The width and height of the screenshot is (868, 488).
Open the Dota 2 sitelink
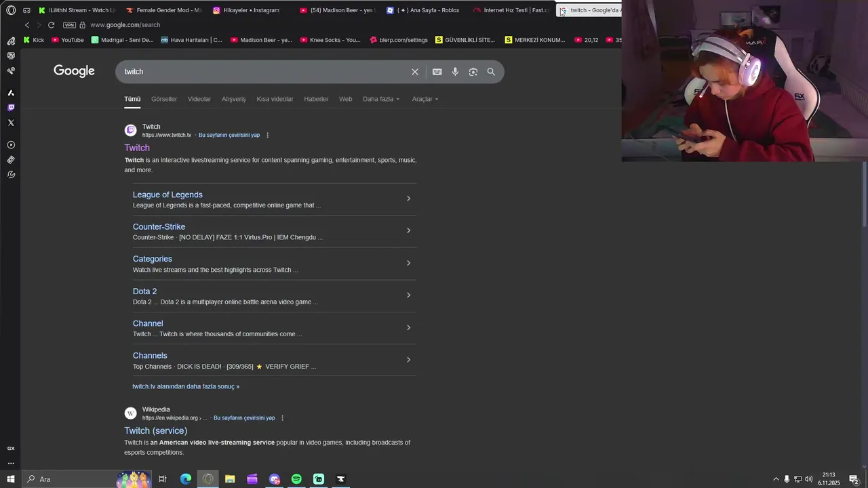[144, 291]
